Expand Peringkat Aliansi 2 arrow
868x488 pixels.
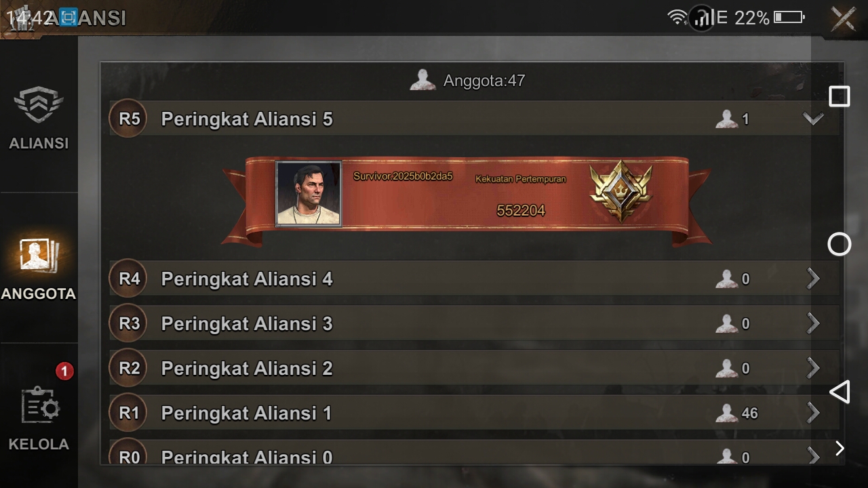click(x=813, y=368)
